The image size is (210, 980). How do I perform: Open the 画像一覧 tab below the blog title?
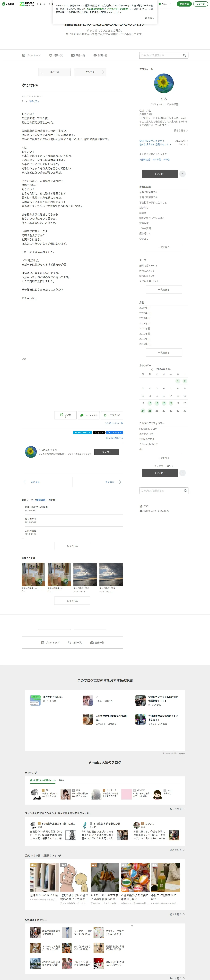[78, 55]
